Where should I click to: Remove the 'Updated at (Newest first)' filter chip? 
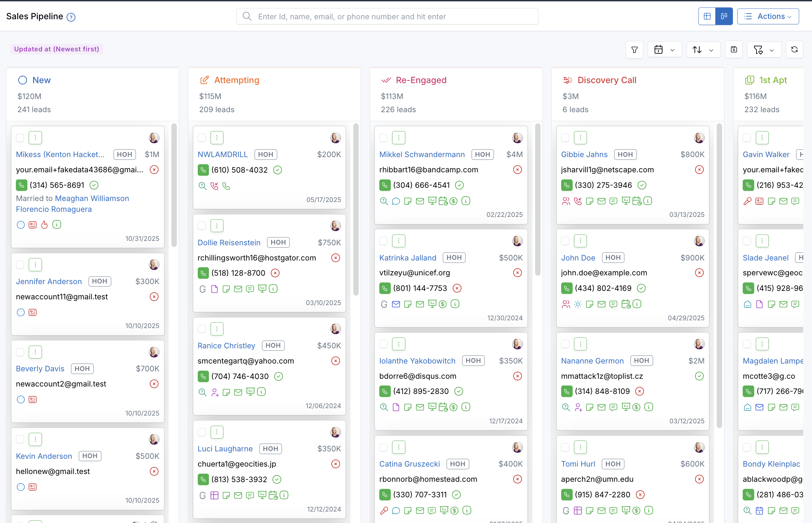(56, 49)
